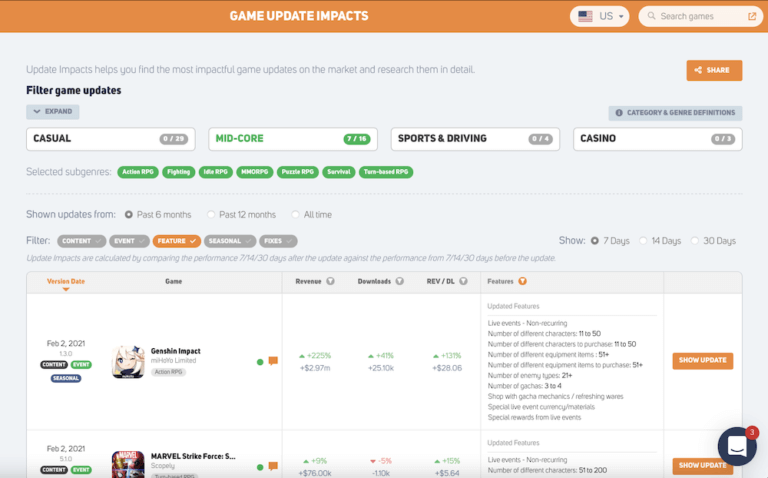Click the MARVEL Strike Force app icon
This screenshot has width=768, height=478.
(128, 464)
